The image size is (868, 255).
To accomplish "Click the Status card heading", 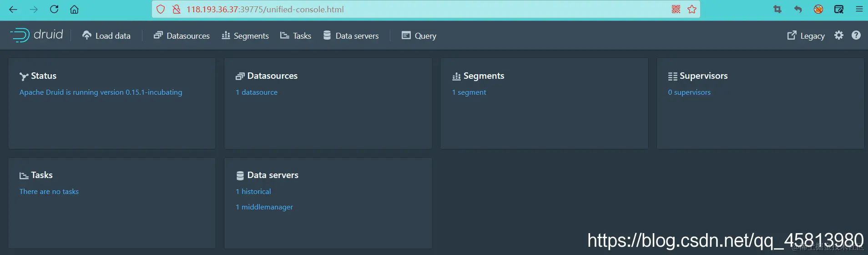I will click(x=44, y=76).
